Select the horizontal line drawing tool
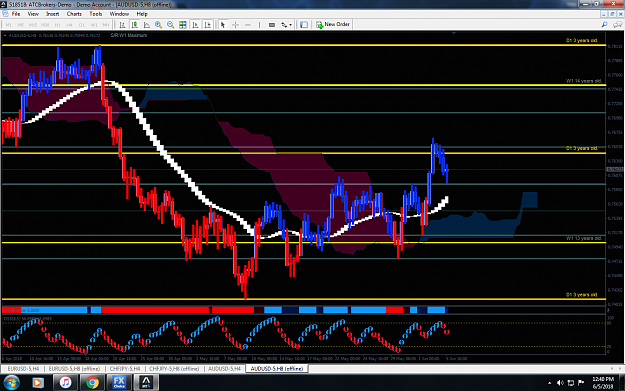The image size is (625, 391). [248, 25]
